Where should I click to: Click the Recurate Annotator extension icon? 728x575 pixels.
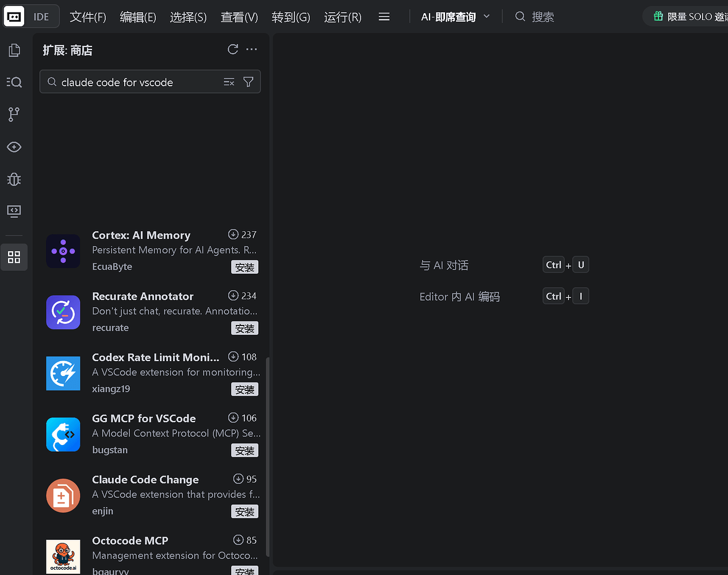click(x=63, y=312)
